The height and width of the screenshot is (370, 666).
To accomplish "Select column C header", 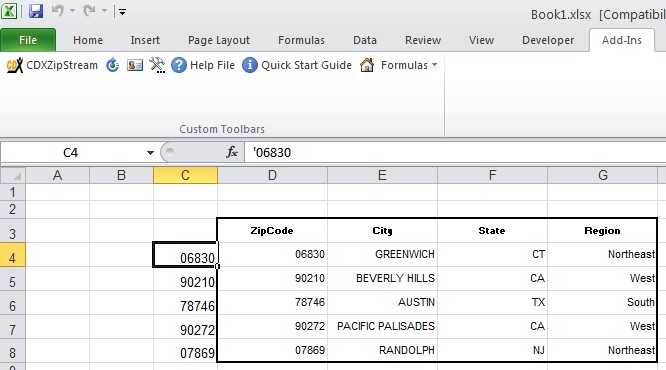I will click(185, 175).
